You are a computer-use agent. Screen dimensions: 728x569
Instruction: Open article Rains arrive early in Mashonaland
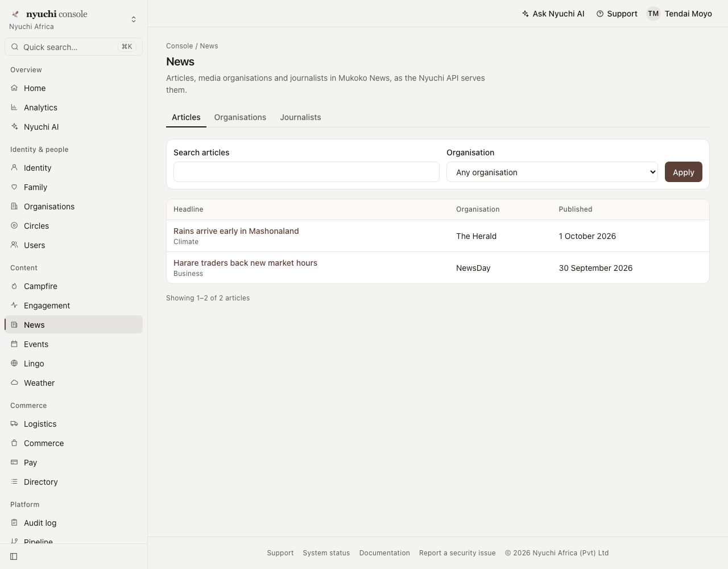pyautogui.click(x=236, y=231)
